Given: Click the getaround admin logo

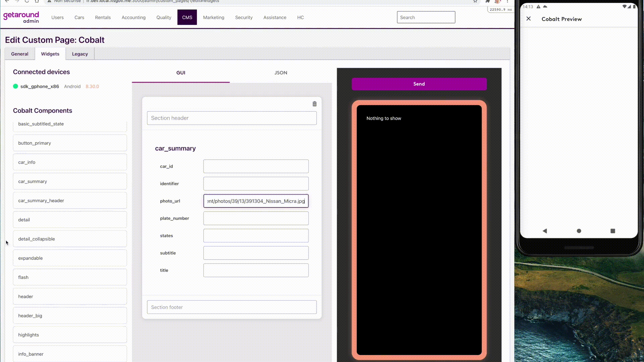Looking at the screenshot, I should pos(21,17).
